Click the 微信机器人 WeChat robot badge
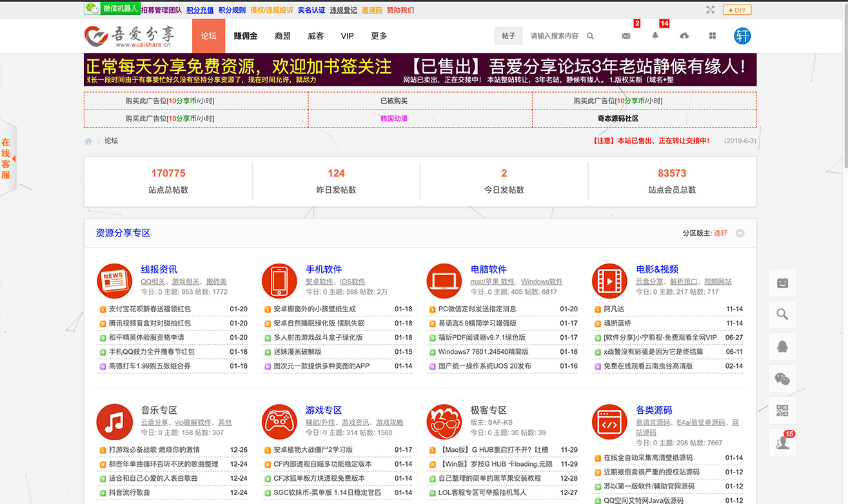 click(x=112, y=8)
